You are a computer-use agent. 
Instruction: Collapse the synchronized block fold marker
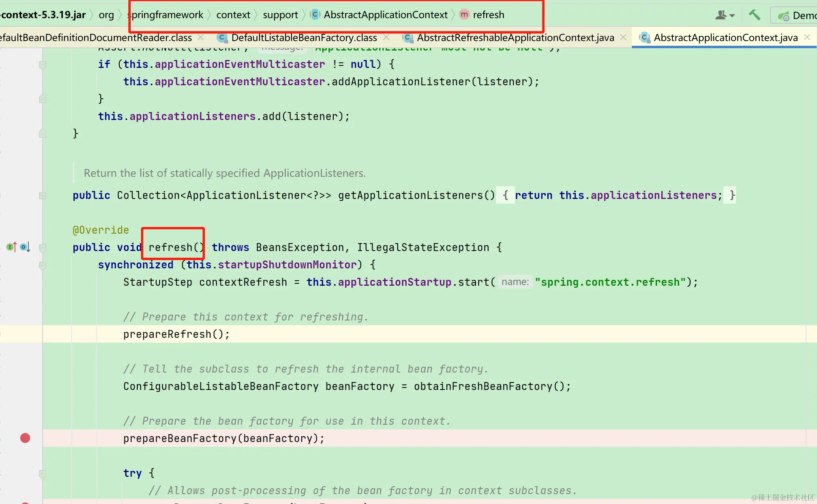point(43,265)
